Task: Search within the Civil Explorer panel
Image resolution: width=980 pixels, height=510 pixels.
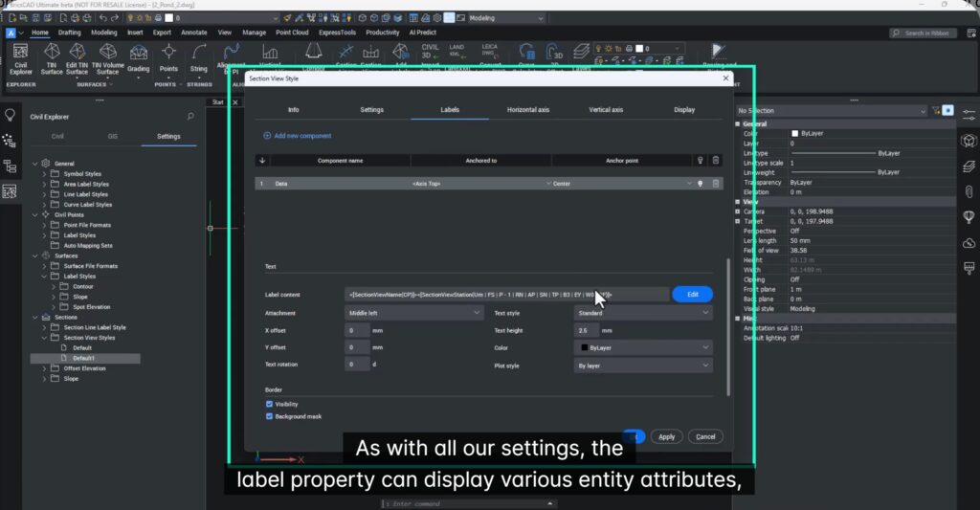Action: click(190, 117)
